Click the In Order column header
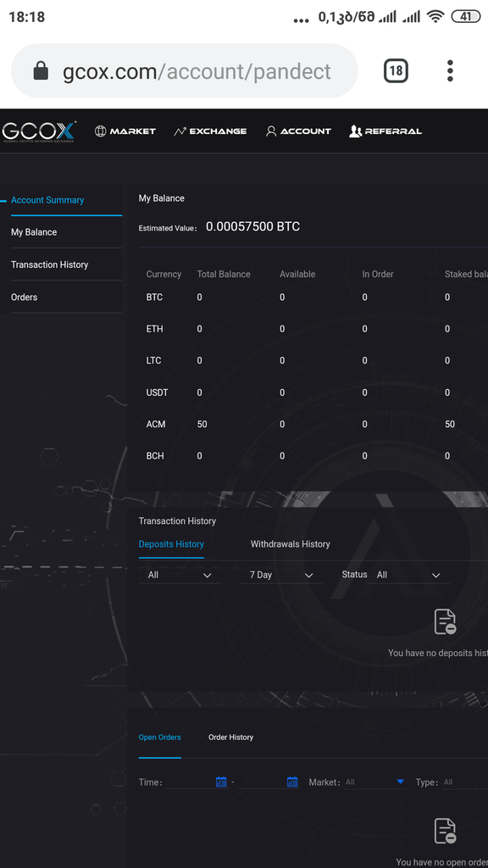 pos(378,274)
